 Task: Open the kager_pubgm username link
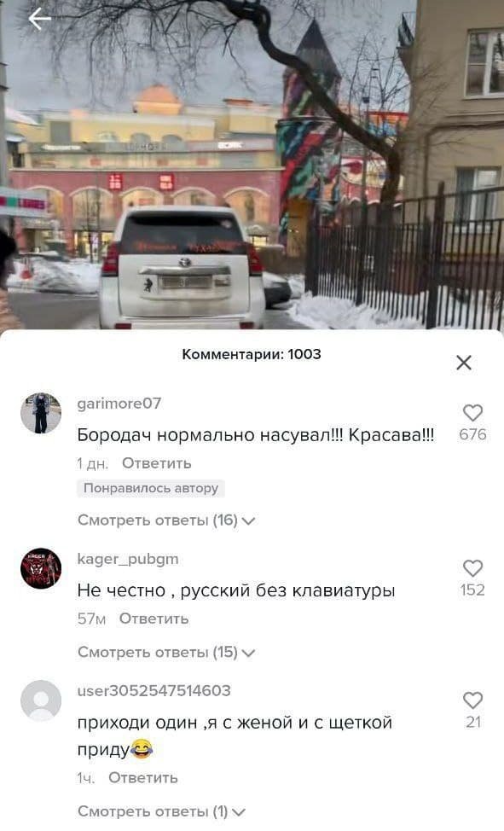(128, 559)
